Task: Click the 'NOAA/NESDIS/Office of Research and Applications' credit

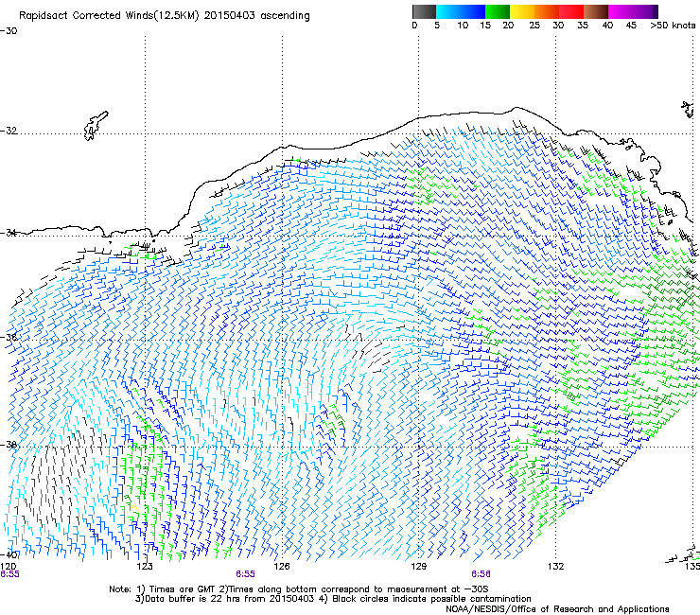Action: tap(557, 609)
